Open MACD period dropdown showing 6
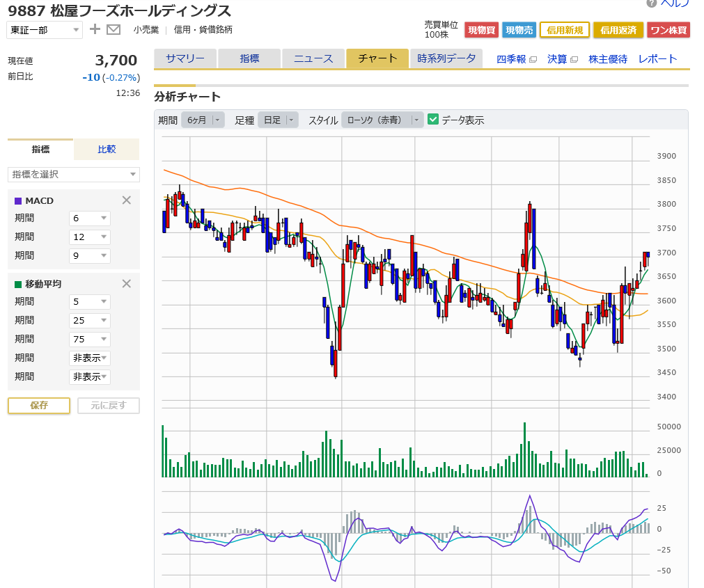This screenshot has width=704, height=588. (x=90, y=218)
